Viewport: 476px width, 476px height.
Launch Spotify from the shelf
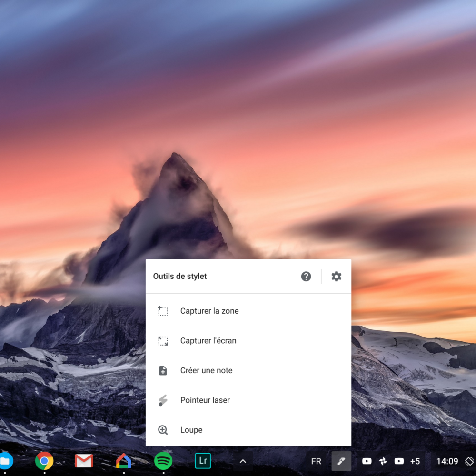coord(163,461)
